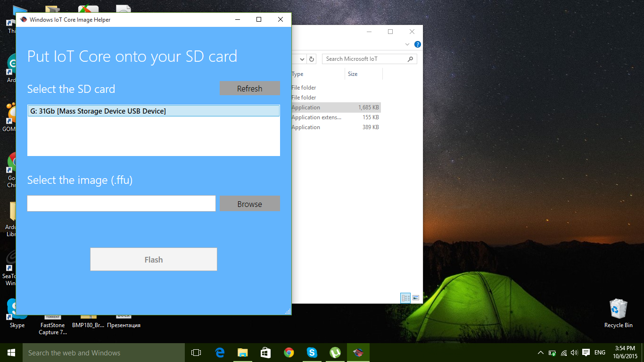The image size is (644, 362).
Task: Minimize the IoT Core Image Helper window
Action: [x=237, y=19]
